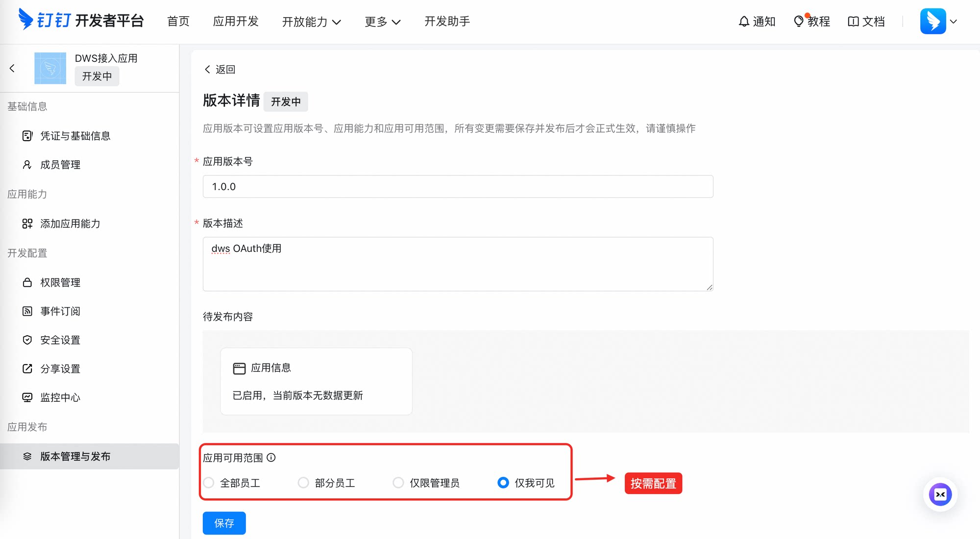Click the DWS接入应用 app thumbnail
The height and width of the screenshot is (539, 980).
(x=50, y=68)
